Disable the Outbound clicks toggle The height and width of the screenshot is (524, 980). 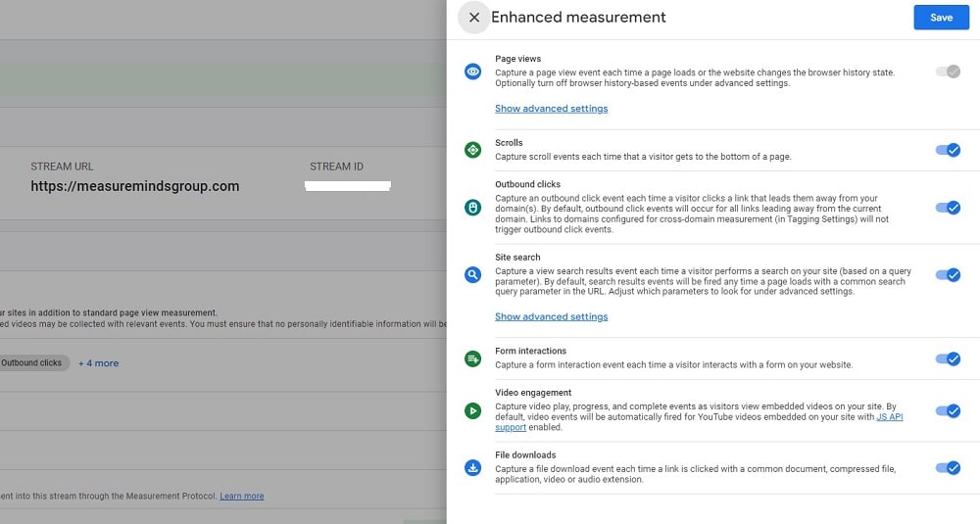tap(948, 208)
